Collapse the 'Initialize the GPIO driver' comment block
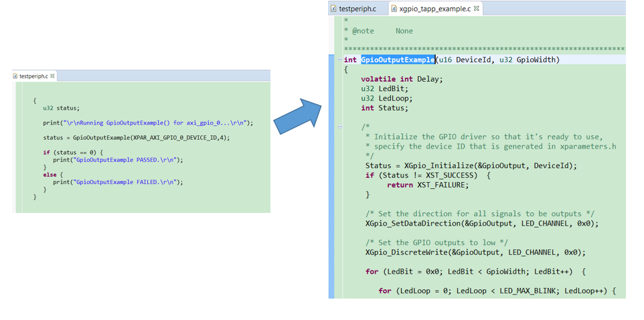 (x=339, y=127)
